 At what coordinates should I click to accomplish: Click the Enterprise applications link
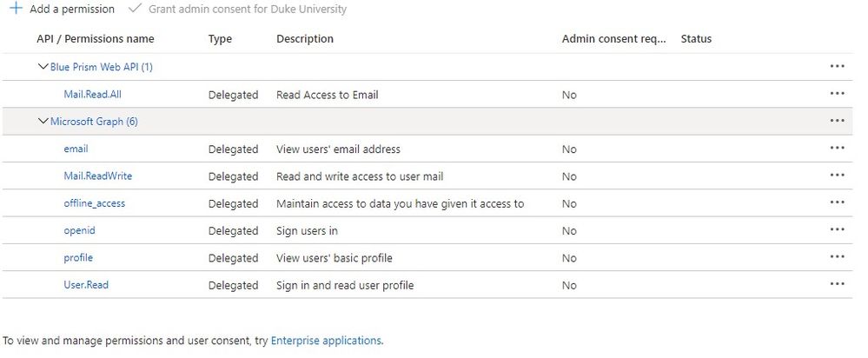coord(325,341)
